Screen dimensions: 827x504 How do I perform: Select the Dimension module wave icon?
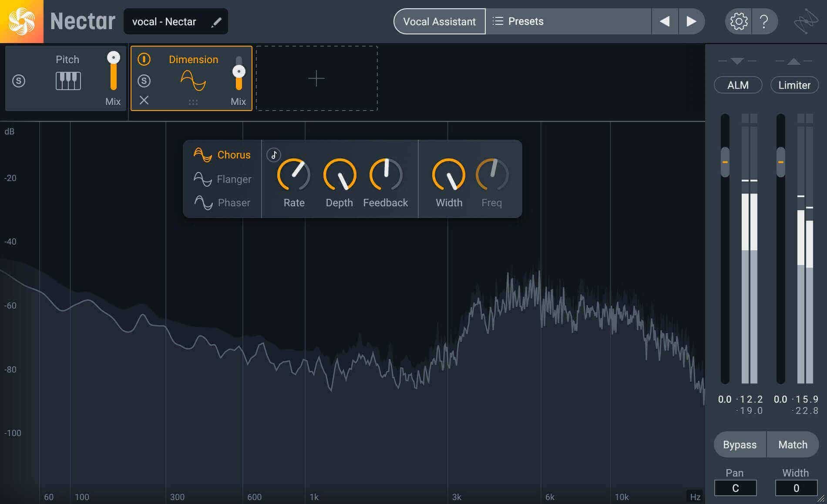193,81
